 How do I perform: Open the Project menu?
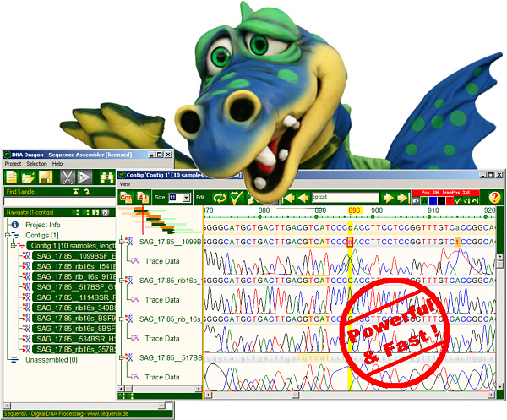point(13,164)
